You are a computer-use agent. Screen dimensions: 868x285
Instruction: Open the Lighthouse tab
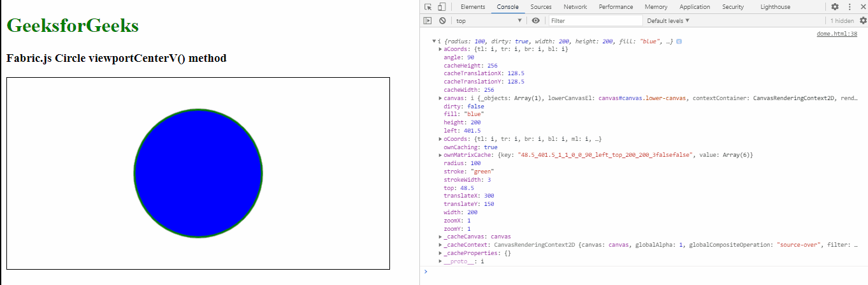[x=776, y=7]
